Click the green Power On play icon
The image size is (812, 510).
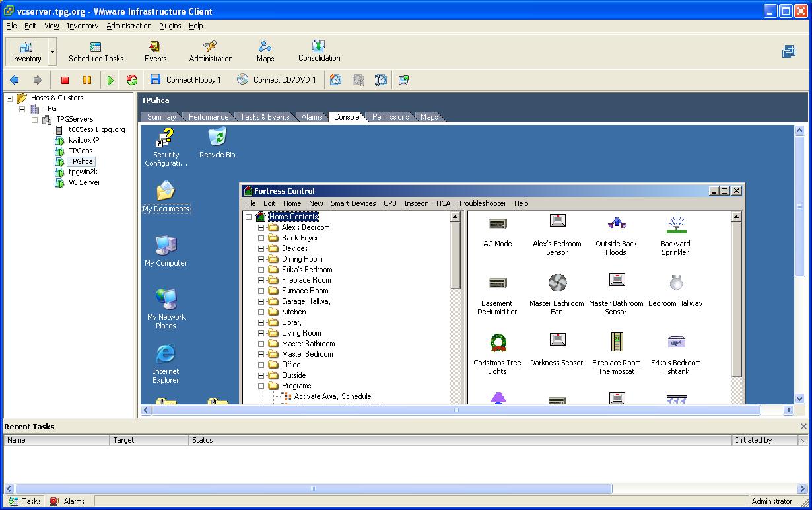point(110,80)
